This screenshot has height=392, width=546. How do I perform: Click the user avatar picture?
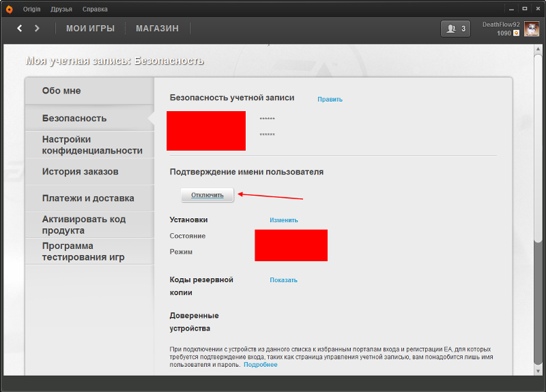[531, 29]
